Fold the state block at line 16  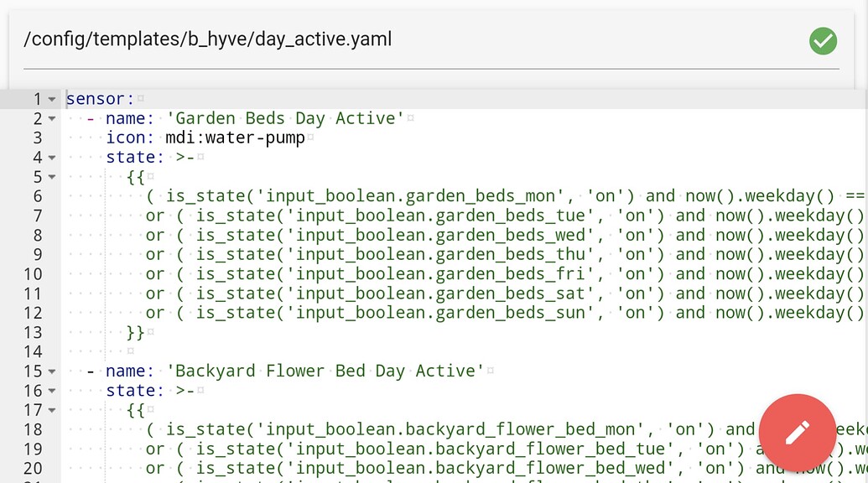click(53, 390)
